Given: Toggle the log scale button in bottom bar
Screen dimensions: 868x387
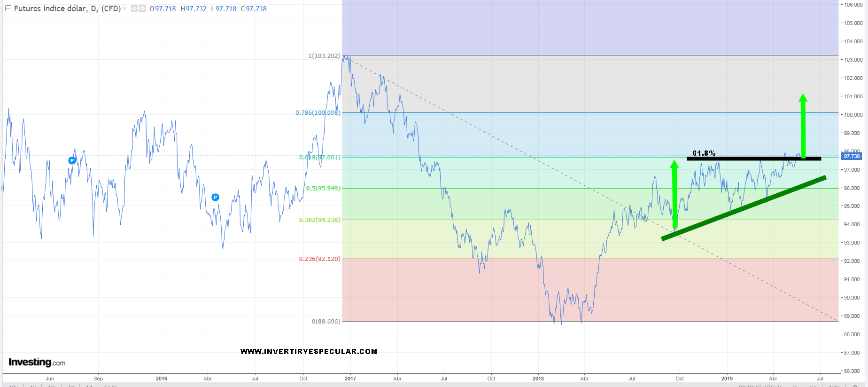Looking at the screenshot, I should 813,386.
